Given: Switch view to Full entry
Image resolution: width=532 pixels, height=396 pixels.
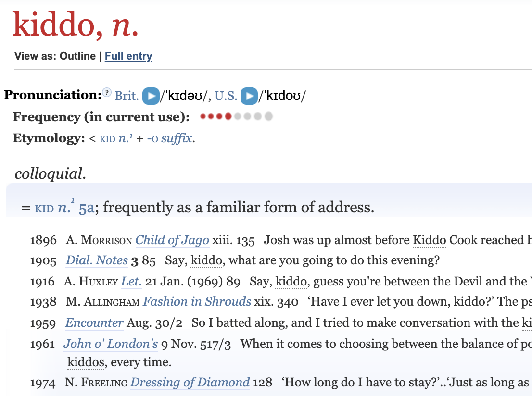Looking at the screenshot, I should (x=128, y=56).
